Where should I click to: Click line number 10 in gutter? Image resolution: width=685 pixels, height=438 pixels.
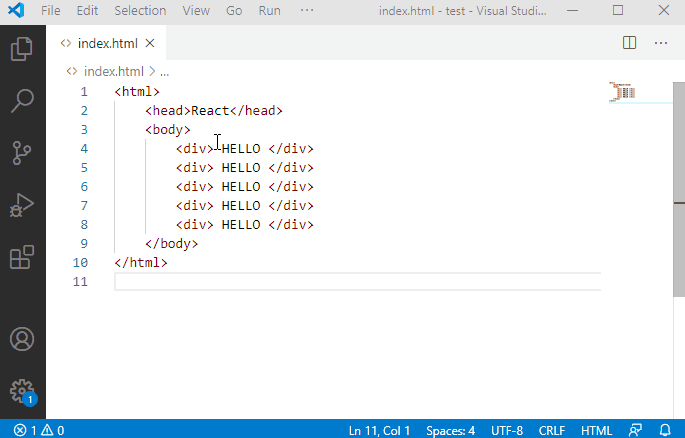click(x=80, y=262)
